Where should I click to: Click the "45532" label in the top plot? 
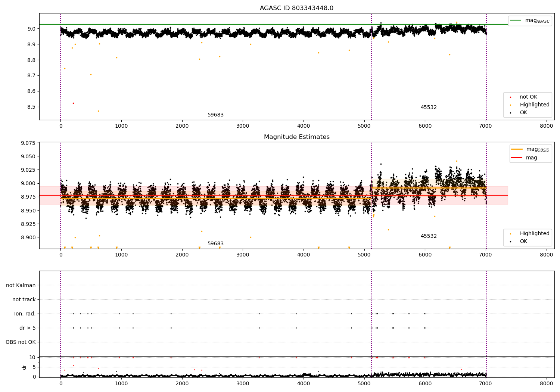point(429,108)
